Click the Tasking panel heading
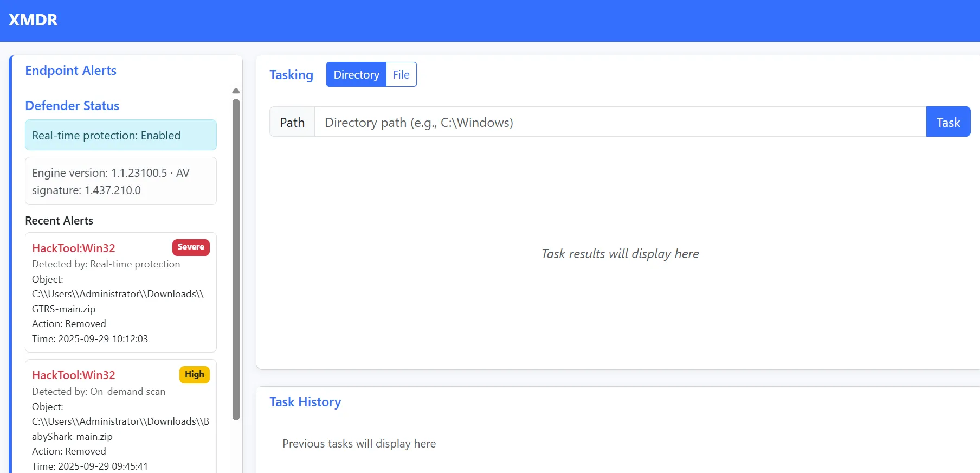This screenshot has width=980, height=473. 291,75
